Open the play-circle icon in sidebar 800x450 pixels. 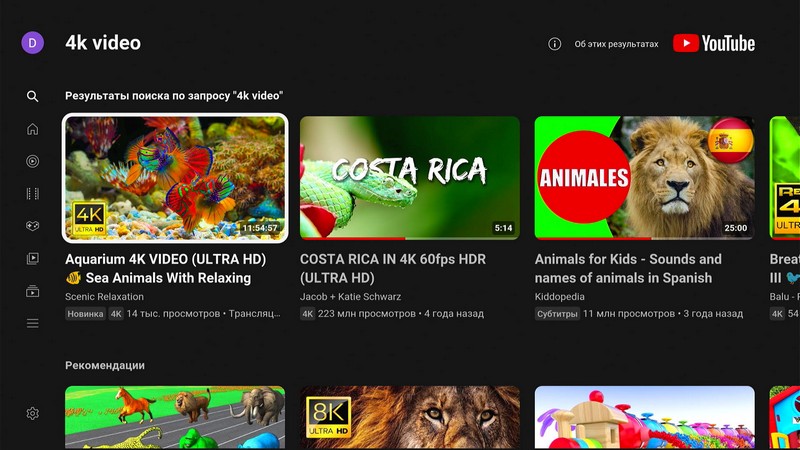tap(32, 161)
